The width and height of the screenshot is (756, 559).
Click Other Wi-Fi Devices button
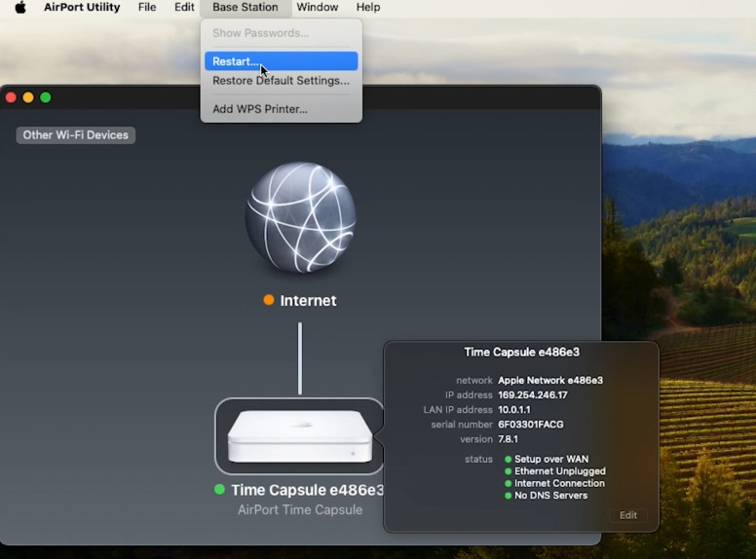pos(76,135)
